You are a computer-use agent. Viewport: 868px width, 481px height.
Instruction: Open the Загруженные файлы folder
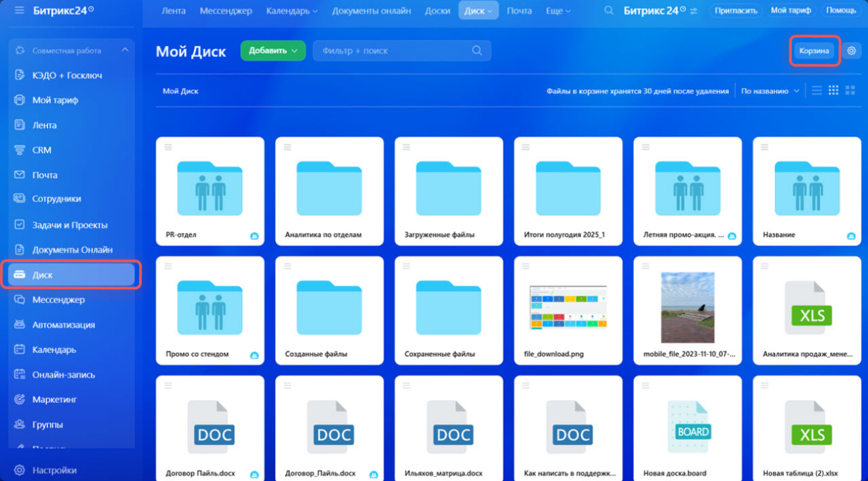point(449,191)
